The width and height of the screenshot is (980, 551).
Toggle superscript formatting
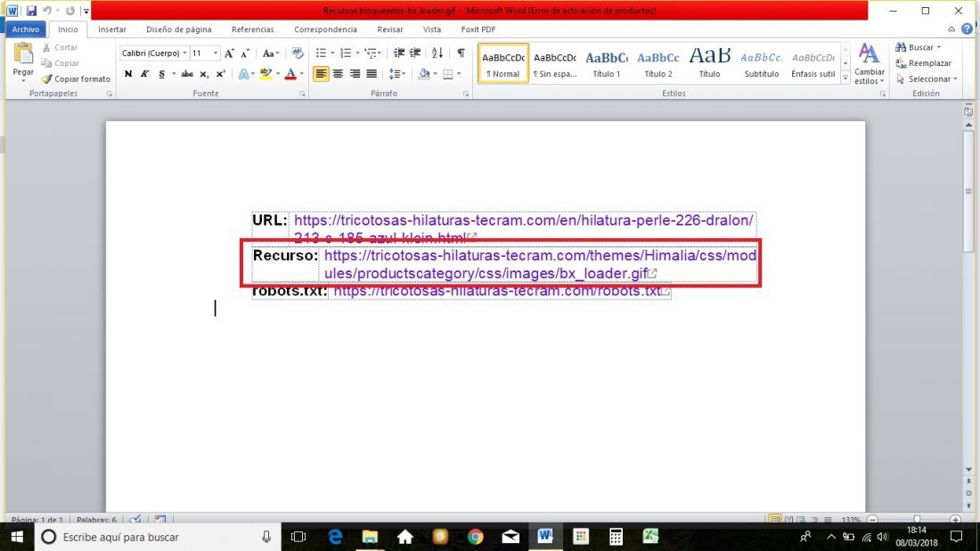[220, 74]
